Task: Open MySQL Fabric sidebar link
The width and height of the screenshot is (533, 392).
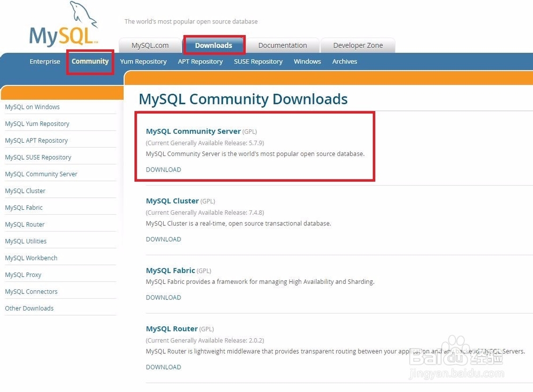Action: click(24, 208)
